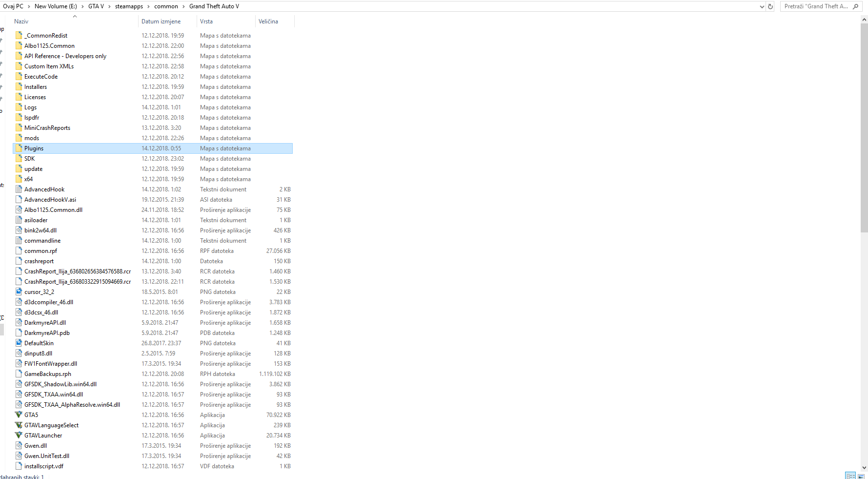The height and width of the screenshot is (479, 868).
Task: Navigate to Ovaj PC in the breadcrumb
Action: click(x=13, y=6)
